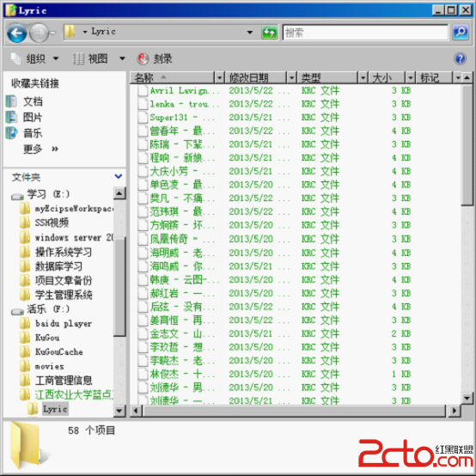The image size is (476, 476).
Task: Sort by the 修改日期 column header
Action: click(255, 78)
